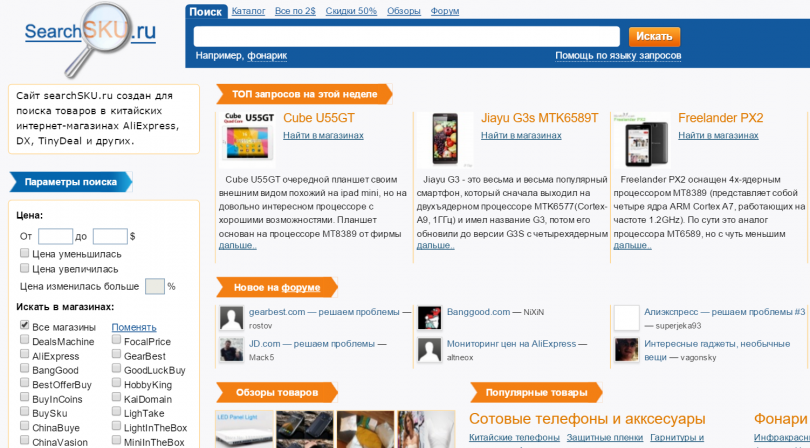This screenshot has height=448, width=810.
Task: Click the Jiayu G3s phone image
Action: pos(445,138)
